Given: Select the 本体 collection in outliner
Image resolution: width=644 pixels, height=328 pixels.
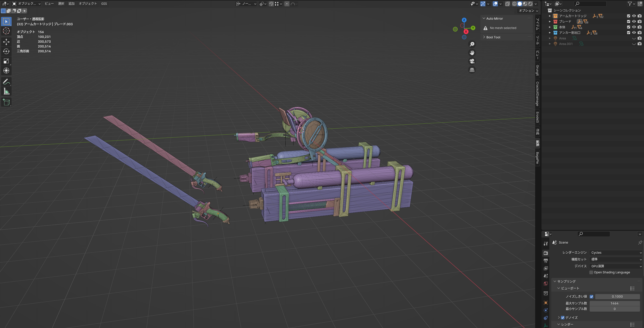Looking at the screenshot, I should click(x=562, y=27).
